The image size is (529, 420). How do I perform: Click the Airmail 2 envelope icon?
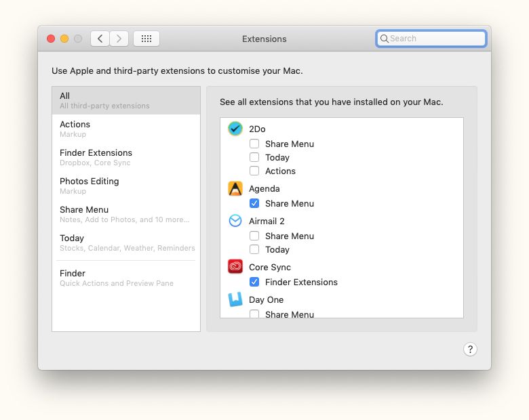point(235,221)
